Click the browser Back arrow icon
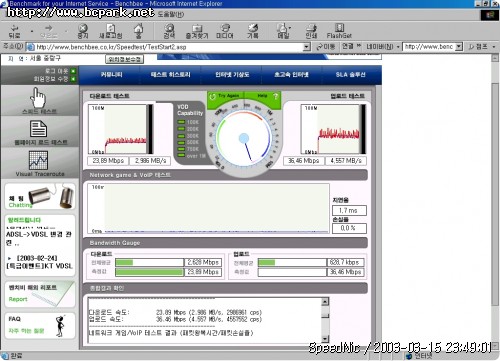Screen dimensions: 500x361 [x=14, y=28]
